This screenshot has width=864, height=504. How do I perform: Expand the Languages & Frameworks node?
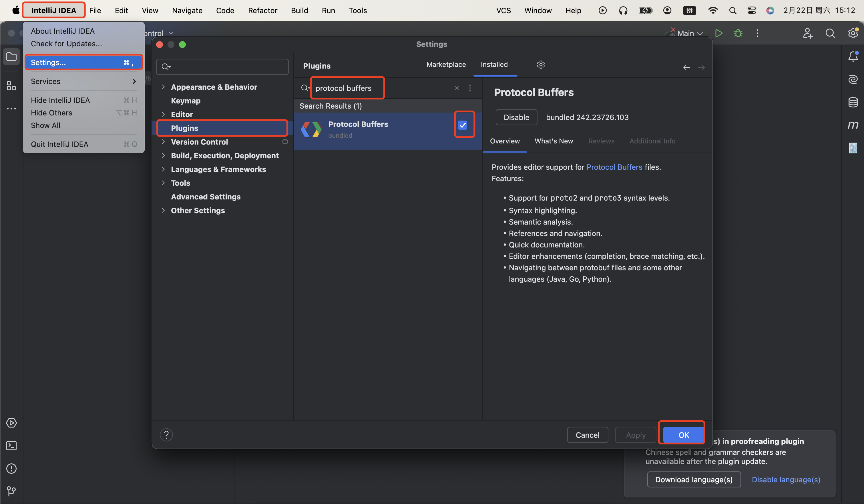tap(163, 169)
